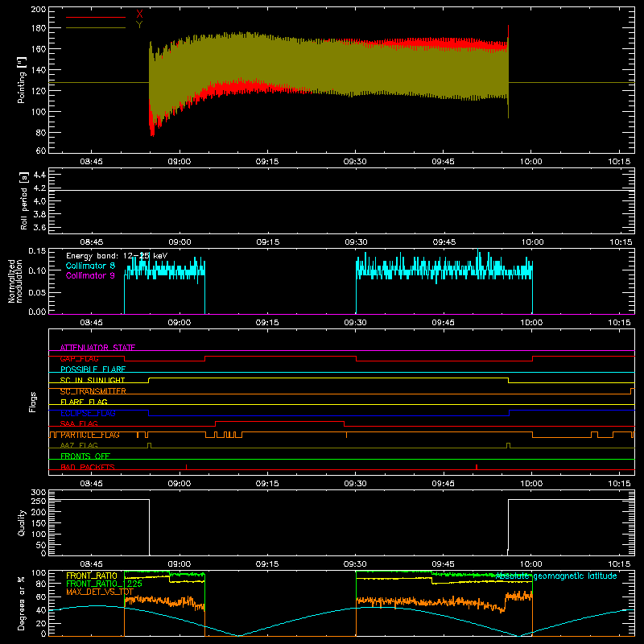This screenshot has height=644, width=644.
Task: Click the olive legend line beside Y
Action: [x=96, y=27]
